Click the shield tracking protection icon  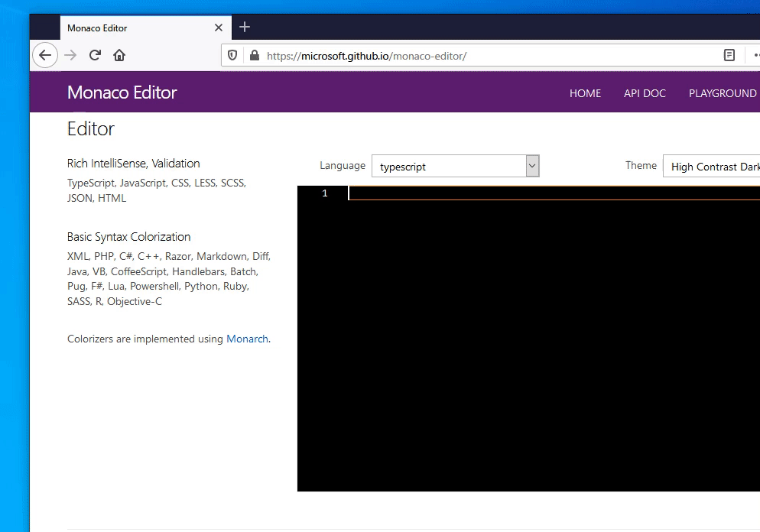click(232, 56)
